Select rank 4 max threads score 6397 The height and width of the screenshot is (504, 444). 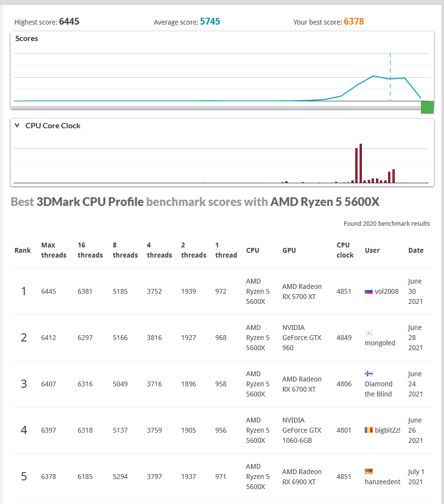coord(49,430)
